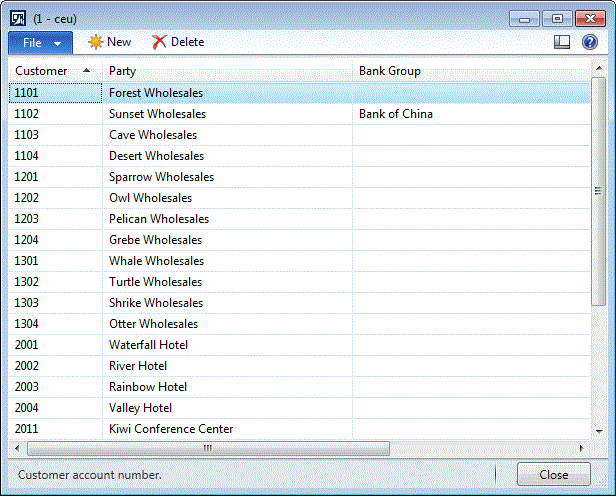Toggle the view layout icon beside Help
The image size is (616, 496).
[x=562, y=42]
